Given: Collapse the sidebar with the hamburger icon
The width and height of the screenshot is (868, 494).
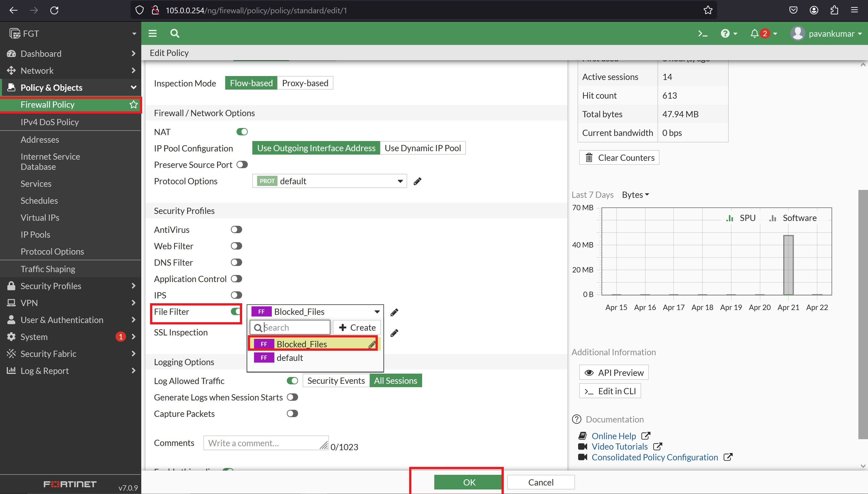Looking at the screenshot, I should 152,33.
